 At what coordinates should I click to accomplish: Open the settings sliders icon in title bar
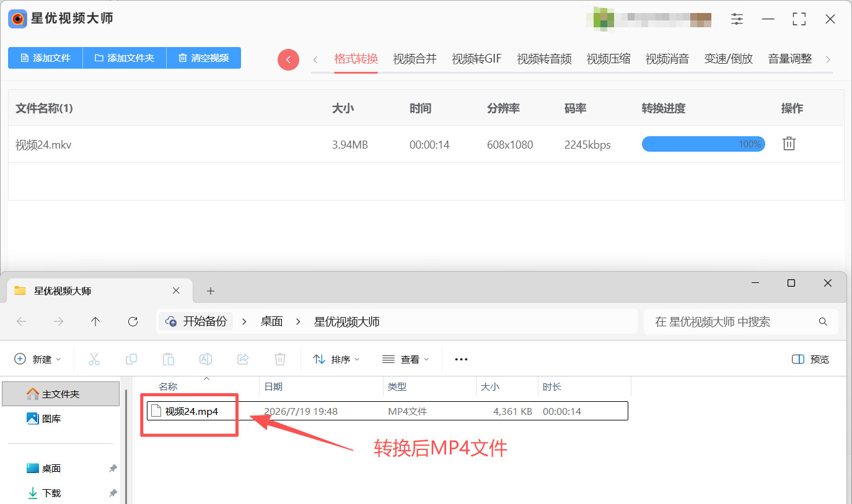coord(737,19)
